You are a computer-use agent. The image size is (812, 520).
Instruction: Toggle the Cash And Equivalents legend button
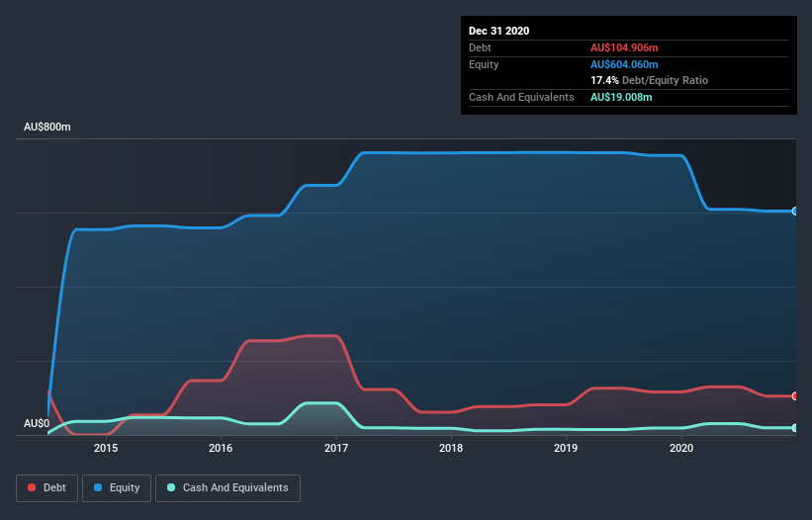coord(227,488)
